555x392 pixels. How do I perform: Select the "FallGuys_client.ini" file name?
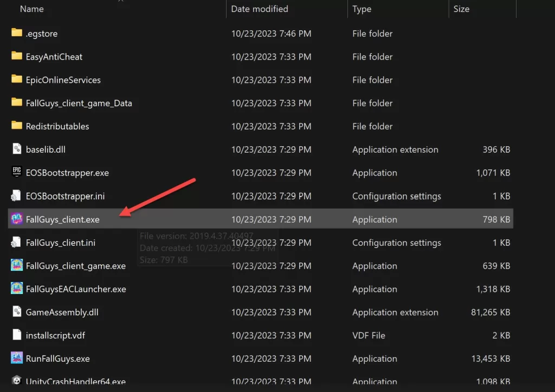click(61, 243)
